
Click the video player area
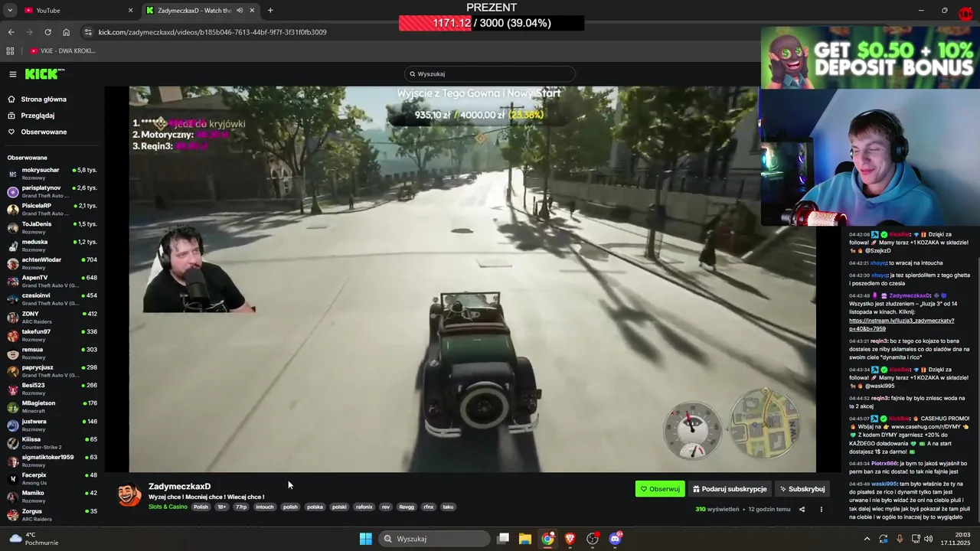(x=472, y=279)
